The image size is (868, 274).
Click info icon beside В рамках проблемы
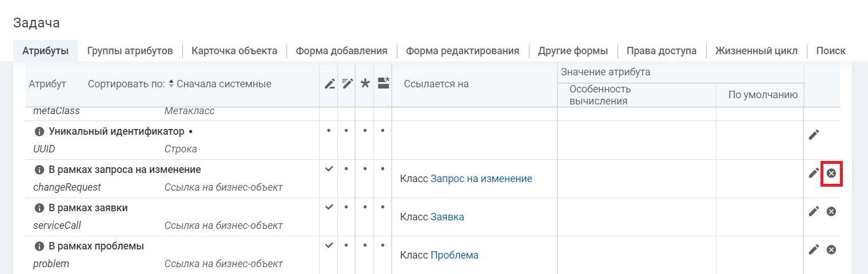(x=39, y=247)
